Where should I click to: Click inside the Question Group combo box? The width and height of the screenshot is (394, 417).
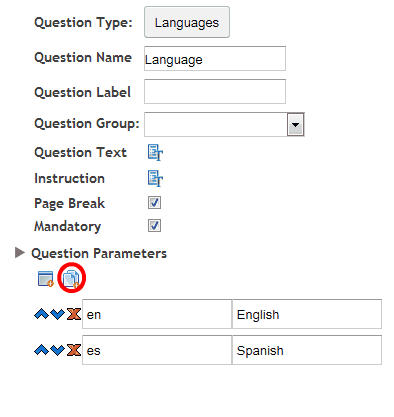click(216, 124)
